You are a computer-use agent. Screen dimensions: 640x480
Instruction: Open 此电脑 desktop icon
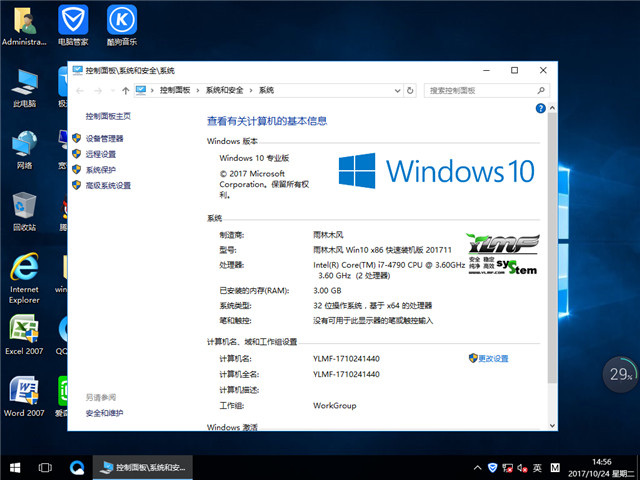(24, 88)
